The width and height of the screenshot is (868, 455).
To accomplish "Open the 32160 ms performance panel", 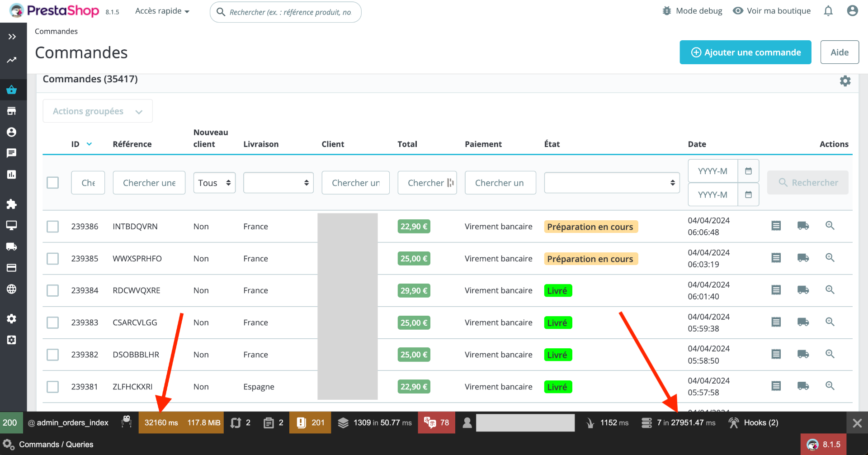I will click(x=161, y=423).
